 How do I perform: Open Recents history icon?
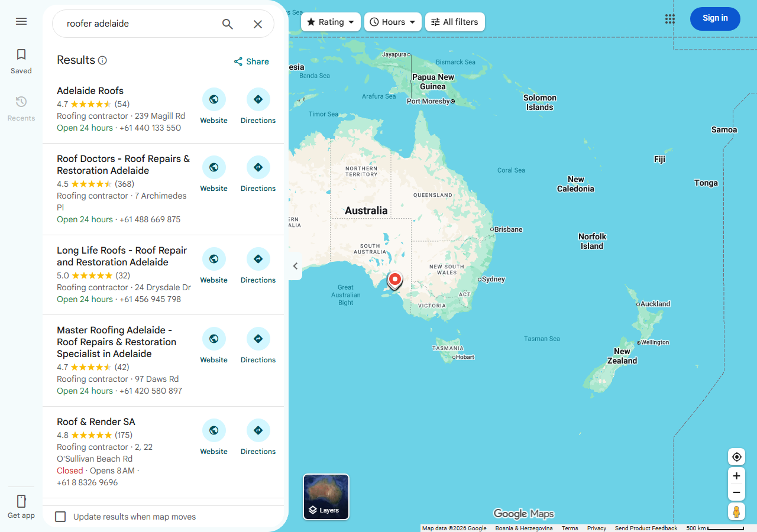tap(21, 102)
